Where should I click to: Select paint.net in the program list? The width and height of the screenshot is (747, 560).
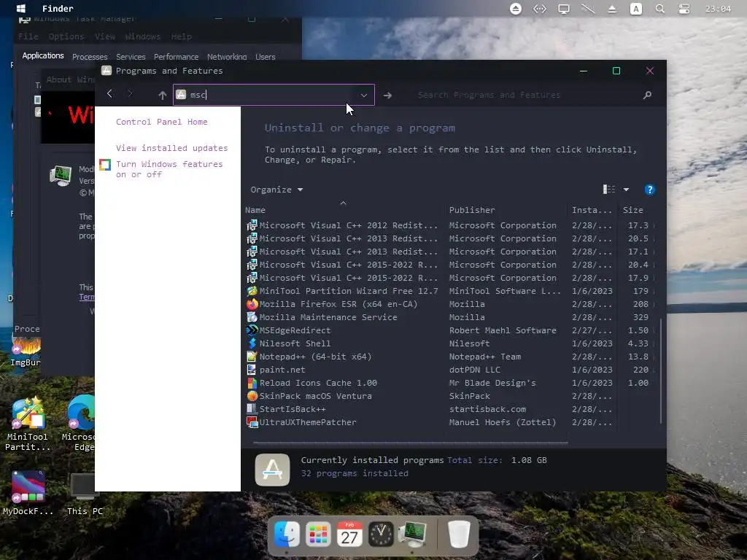pyautogui.click(x=449, y=370)
